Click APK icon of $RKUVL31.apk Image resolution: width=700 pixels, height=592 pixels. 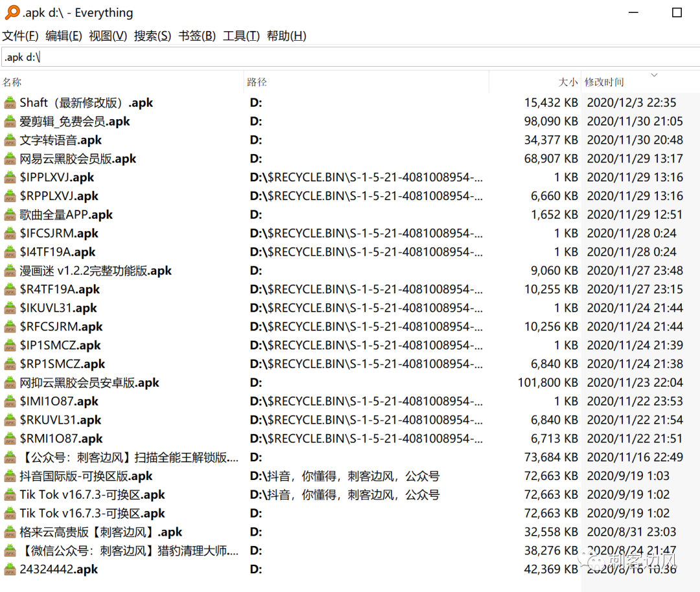(x=10, y=420)
